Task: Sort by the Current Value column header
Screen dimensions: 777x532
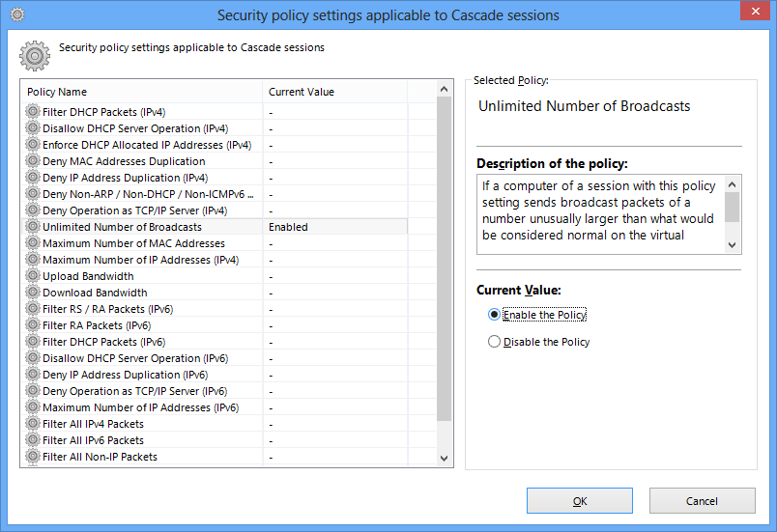Action: [335, 92]
